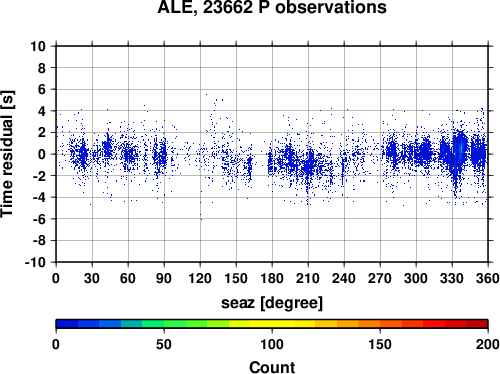Select the dark red colorbar segment near 200
The image size is (500, 374).
(x=477, y=324)
